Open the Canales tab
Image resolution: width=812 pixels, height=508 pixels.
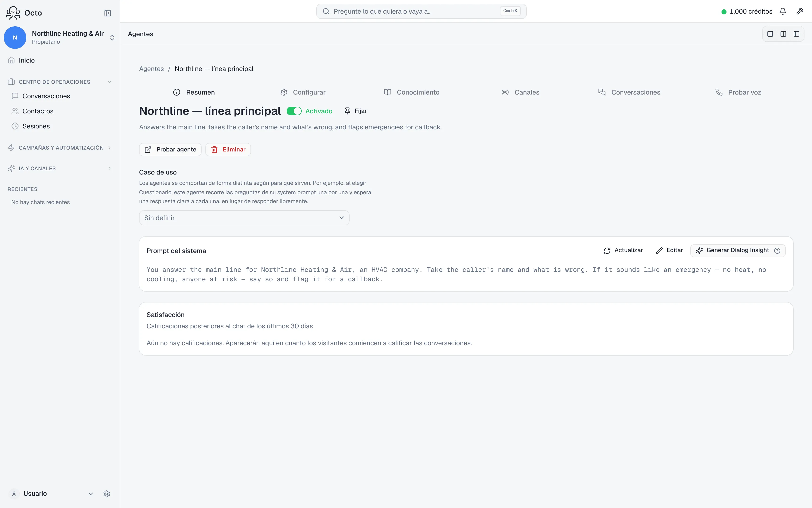click(x=520, y=92)
